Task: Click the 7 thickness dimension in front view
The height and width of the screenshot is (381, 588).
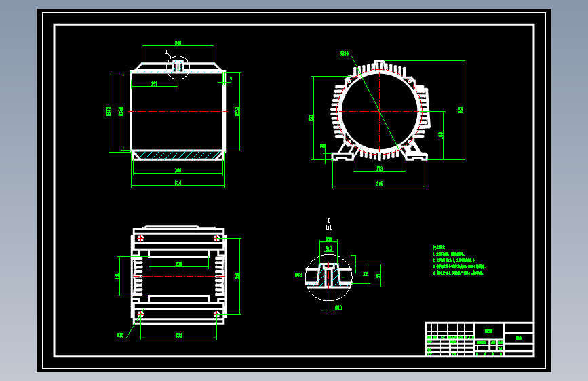Action: pos(231,79)
